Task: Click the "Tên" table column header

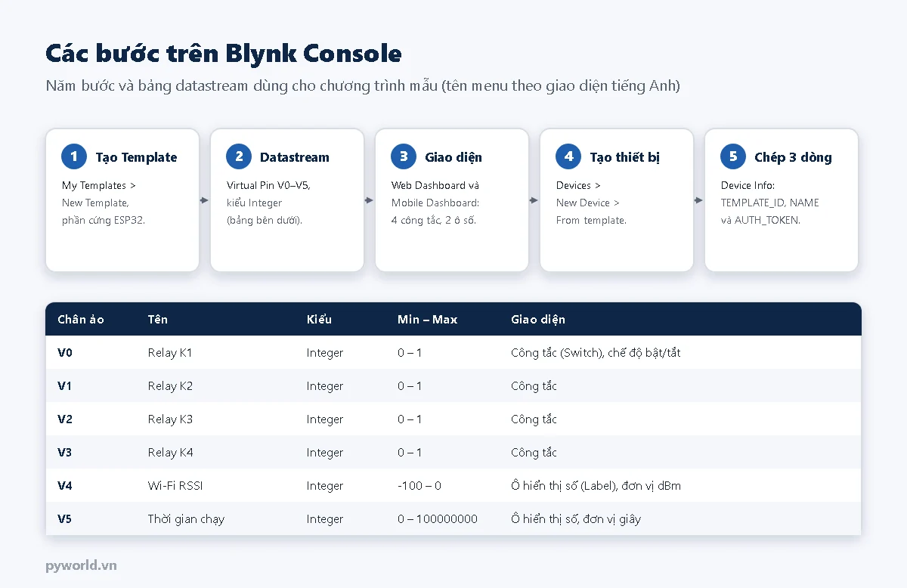Action: tap(158, 319)
